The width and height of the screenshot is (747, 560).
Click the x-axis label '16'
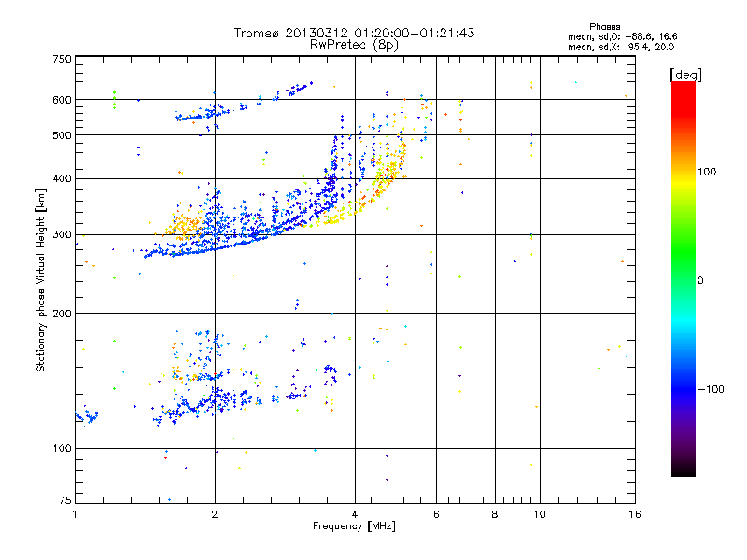(x=635, y=514)
